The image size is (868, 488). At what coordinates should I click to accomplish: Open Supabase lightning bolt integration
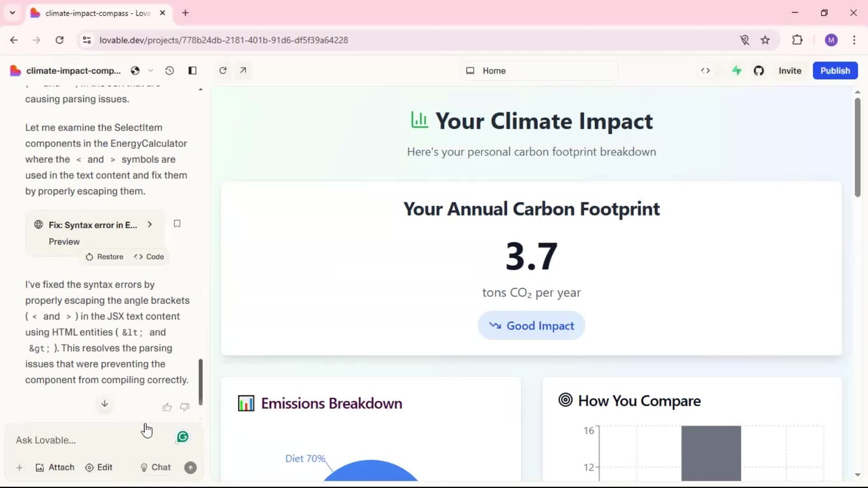737,70
